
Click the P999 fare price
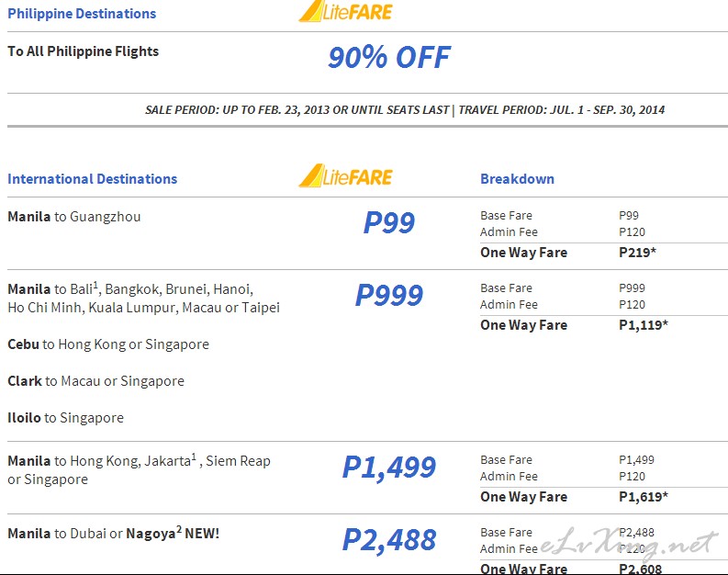389,295
